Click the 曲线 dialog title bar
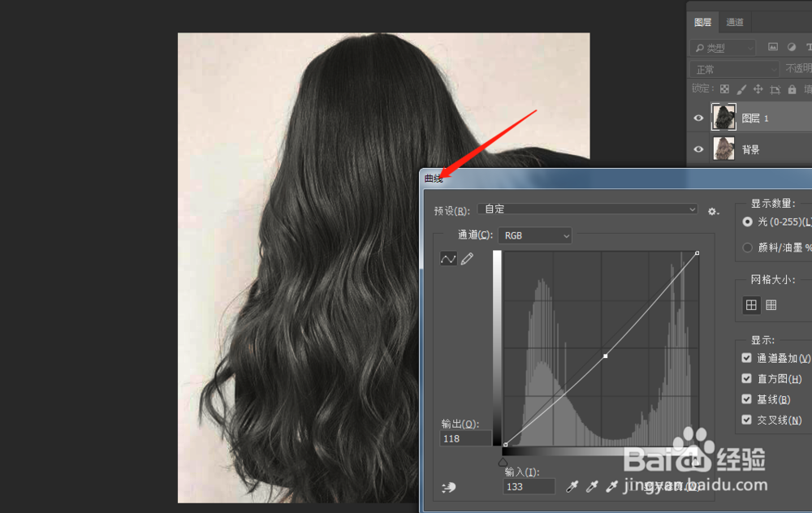 pyautogui.click(x=615, y=179)
